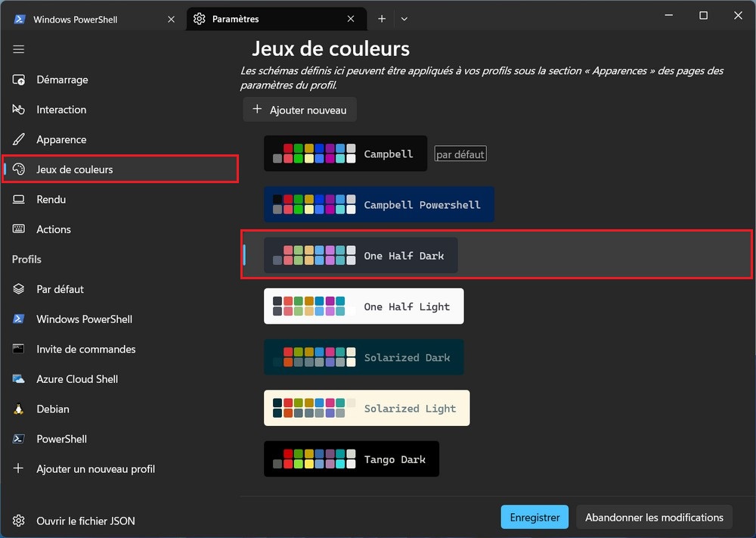The height and width of the screenshot is (538, 756).
Task: Click the Jeux de couleurs palette icon
Action: tap(18, 169)
